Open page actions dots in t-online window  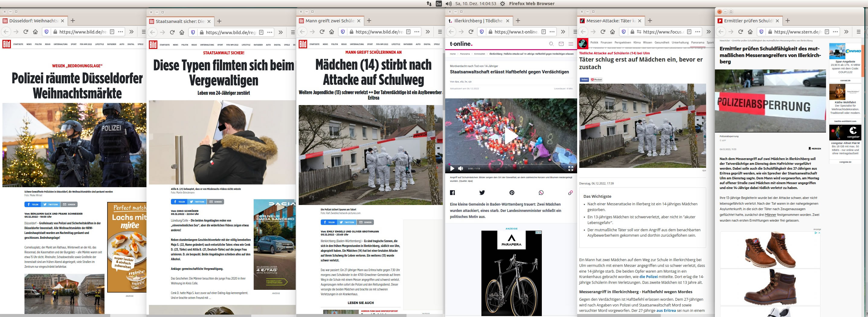(x=552, y=32)
